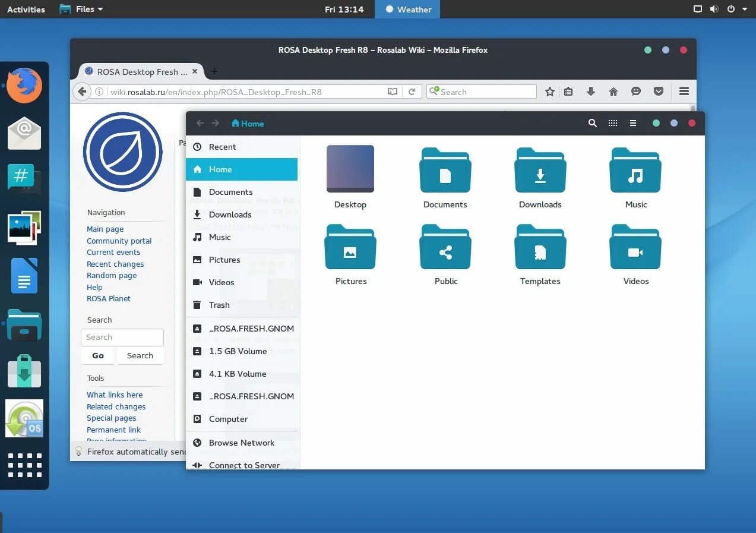Open the Community portal link
Screen dimensions: 756x533
click(119, 241)
